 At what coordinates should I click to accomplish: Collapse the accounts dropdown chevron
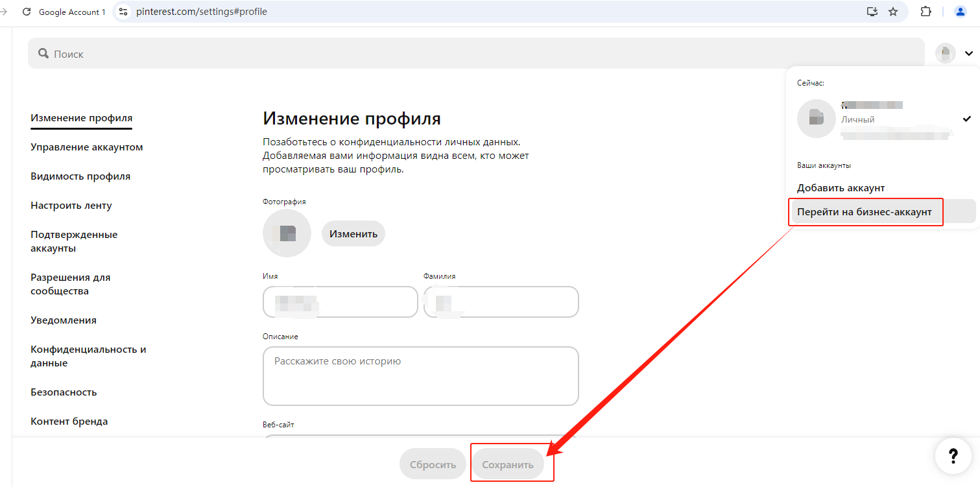pos(969,54)
